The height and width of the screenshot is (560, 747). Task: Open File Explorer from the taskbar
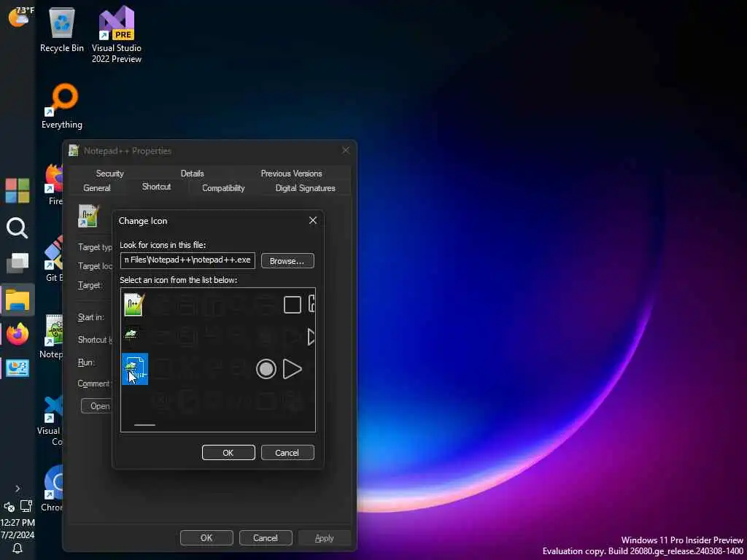pos(18,300)
